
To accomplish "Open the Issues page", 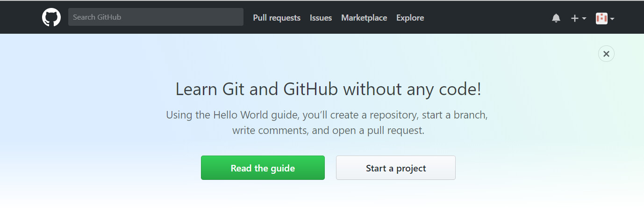I will pos(321,18).
